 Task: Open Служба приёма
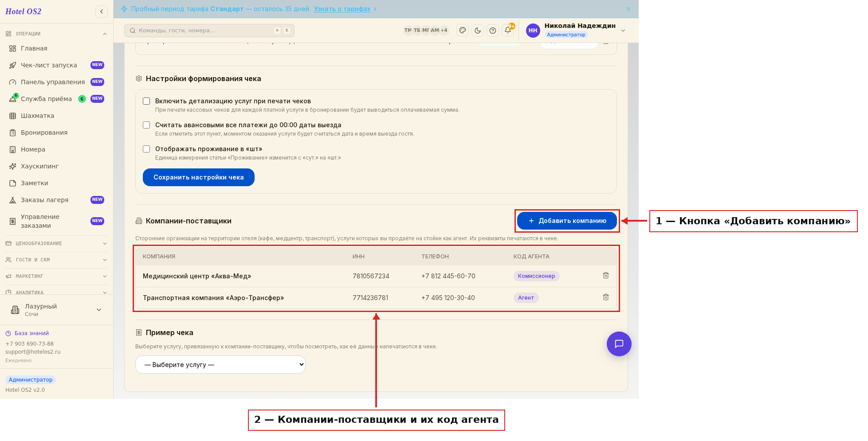[x=56, y=99]
